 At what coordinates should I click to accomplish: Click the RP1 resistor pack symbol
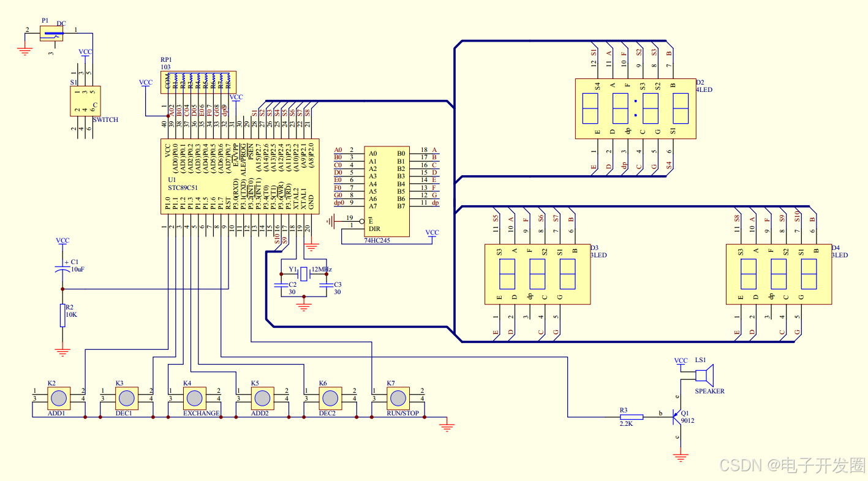pyautogui.click(x=198, y=81)
